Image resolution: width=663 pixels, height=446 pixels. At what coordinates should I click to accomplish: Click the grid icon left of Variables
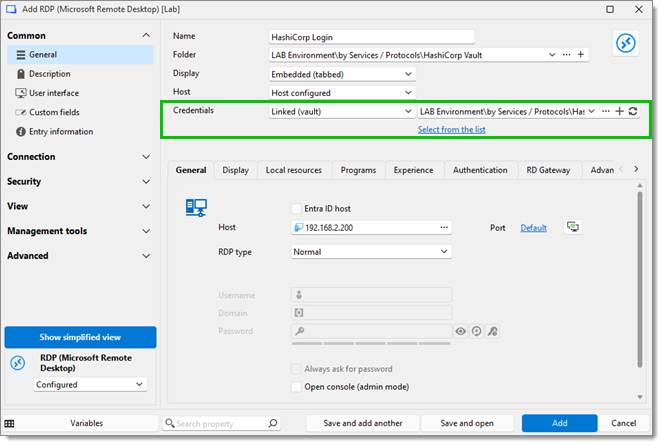click(9, 424)
